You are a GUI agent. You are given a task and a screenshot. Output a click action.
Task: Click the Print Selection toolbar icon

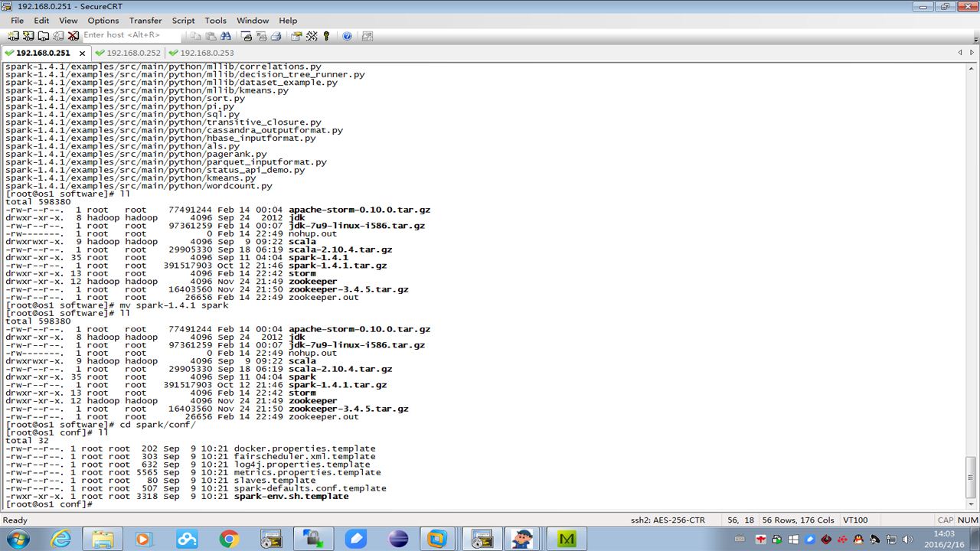pyautogui.click(x=261, y=36)
